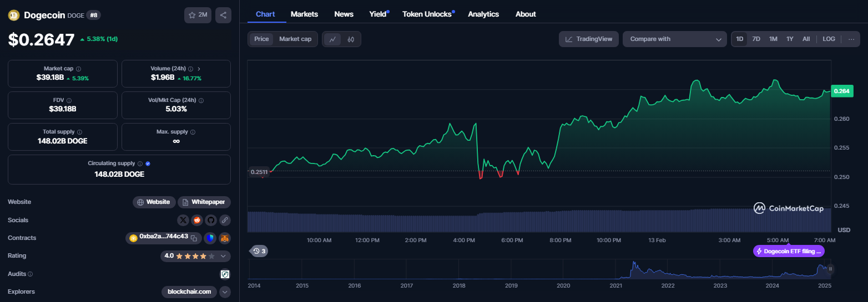Click the 0.2511 opening price label

coord(259,172)
